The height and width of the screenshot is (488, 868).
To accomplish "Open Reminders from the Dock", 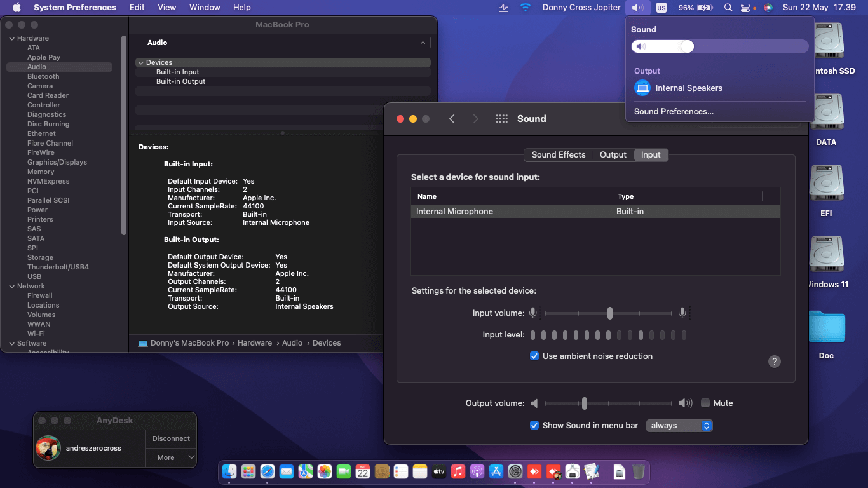I will click(401, 471).
